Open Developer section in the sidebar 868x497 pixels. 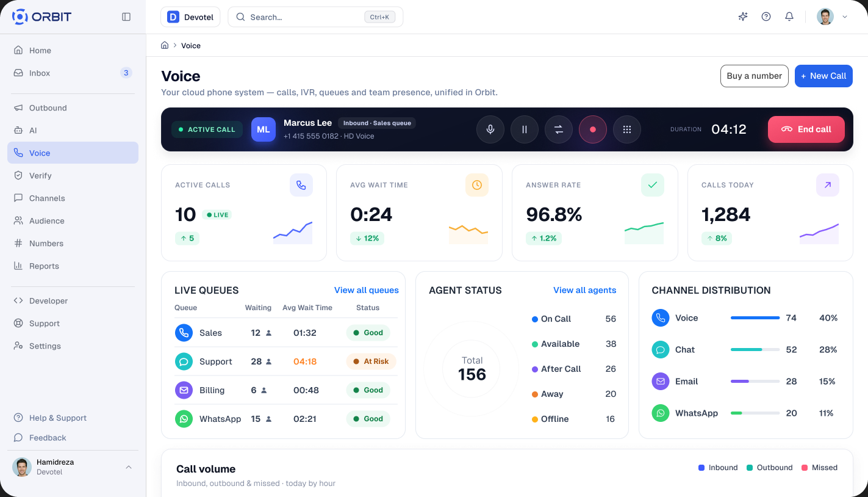[x=73, y=301]
